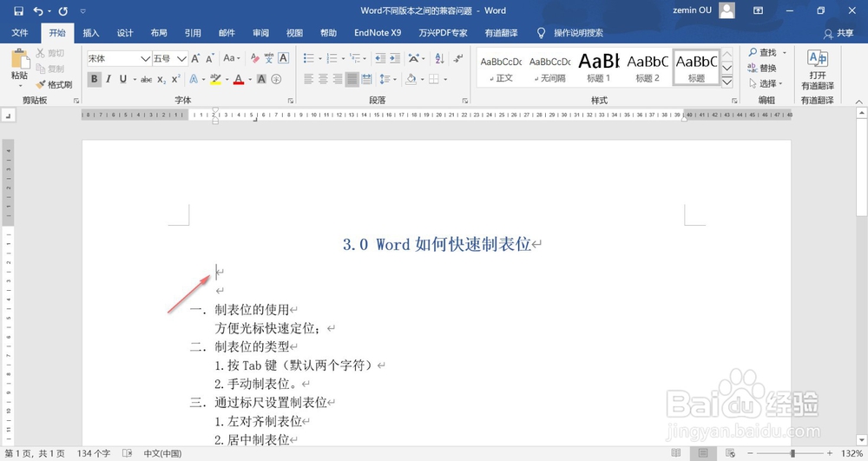
Task: Click the Share (共享) button
Action: (x=838, y=33)
